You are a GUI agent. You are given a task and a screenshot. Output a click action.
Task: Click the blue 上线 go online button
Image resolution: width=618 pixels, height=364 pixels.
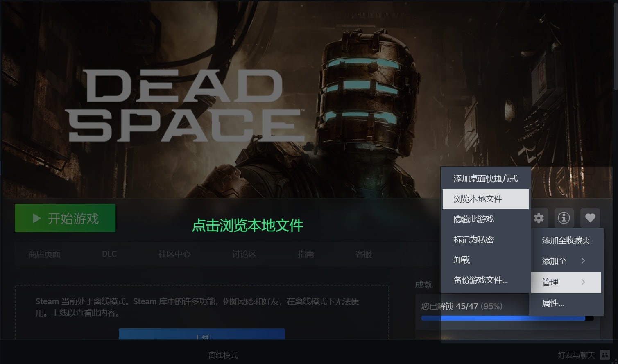[x=202, y=335]
